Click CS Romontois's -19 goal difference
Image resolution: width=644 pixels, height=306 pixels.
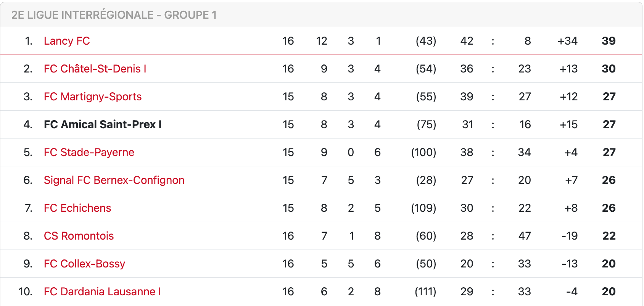[x=569, y=236]
